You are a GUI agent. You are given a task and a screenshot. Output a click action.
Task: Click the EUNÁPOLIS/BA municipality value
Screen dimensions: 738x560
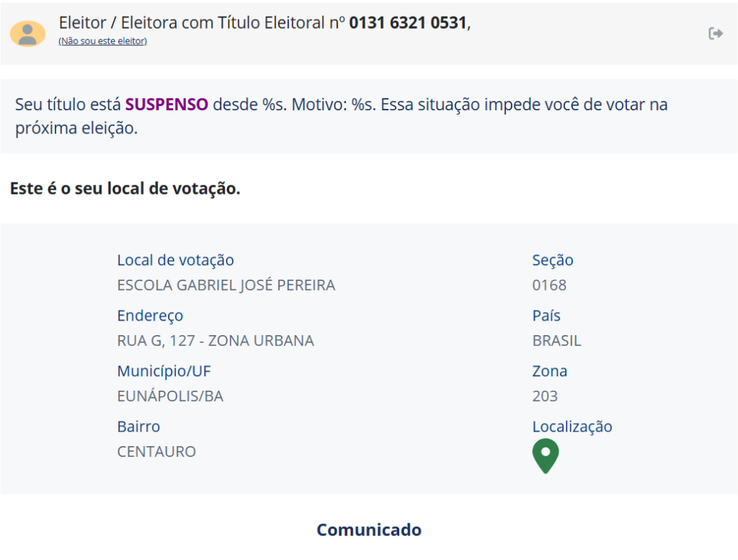[170, 396]
